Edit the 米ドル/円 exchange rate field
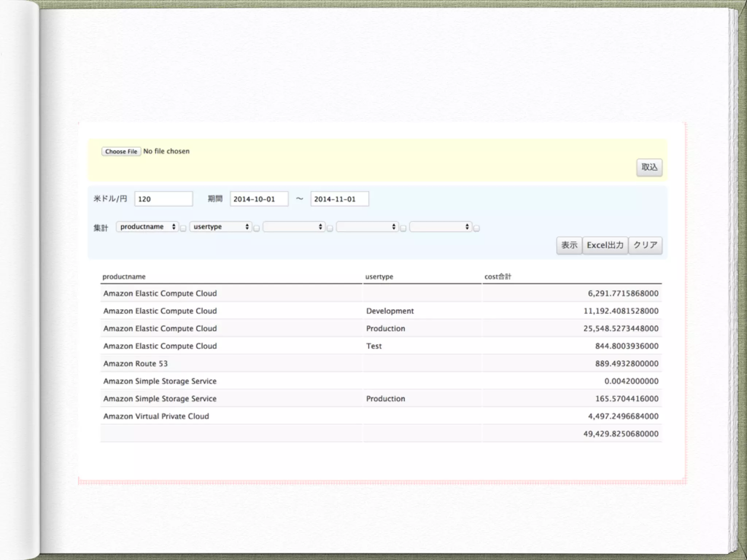Viewport: 747px width, 560px height. coord(163,199)
